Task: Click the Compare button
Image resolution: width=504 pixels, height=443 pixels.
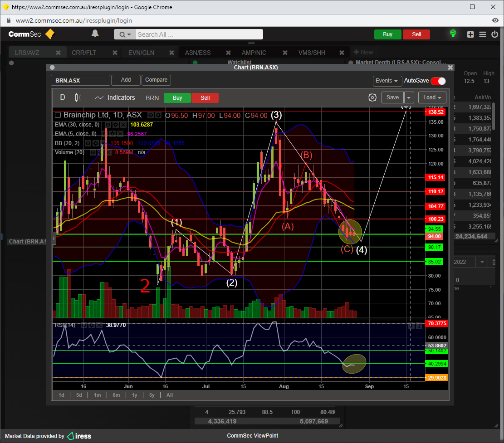Action: pyautogui.click(x=156, y=80)
